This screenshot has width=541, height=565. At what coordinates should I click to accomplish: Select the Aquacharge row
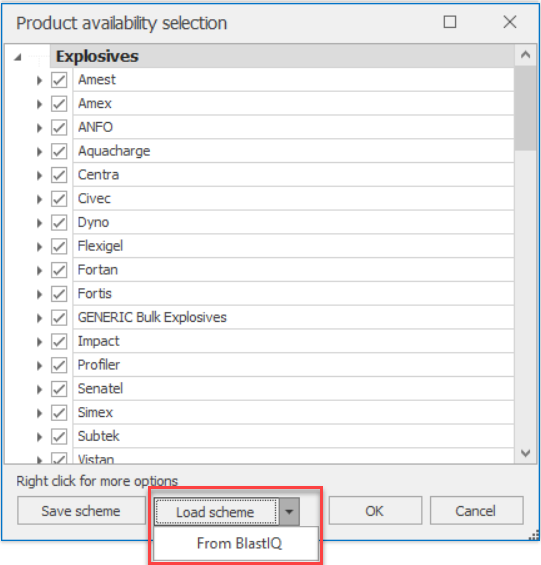[293, 151]
